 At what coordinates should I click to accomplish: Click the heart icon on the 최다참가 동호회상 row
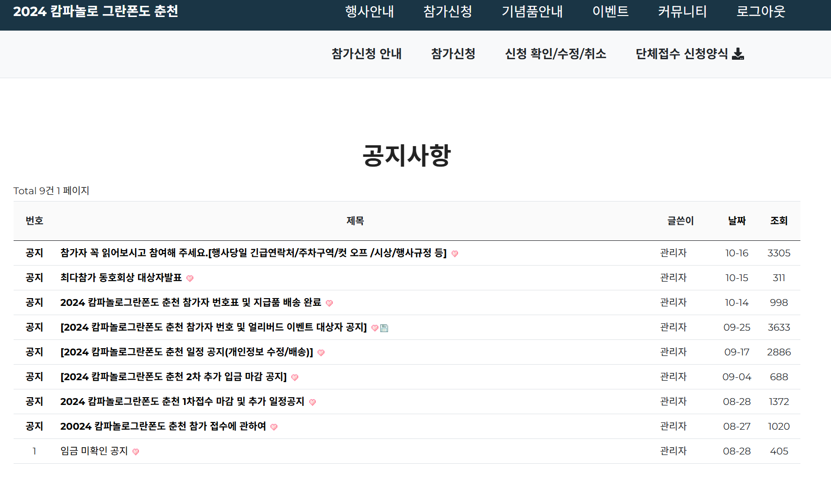(190, 278)
